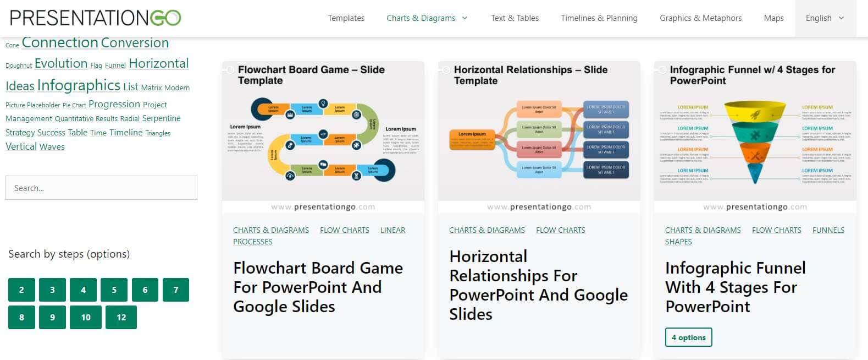The height and width of the screenshot is (360, 868).
Task: Open the Charts & Diagrams dropdown
Action: pyautogui.click(x=422, y=18)
